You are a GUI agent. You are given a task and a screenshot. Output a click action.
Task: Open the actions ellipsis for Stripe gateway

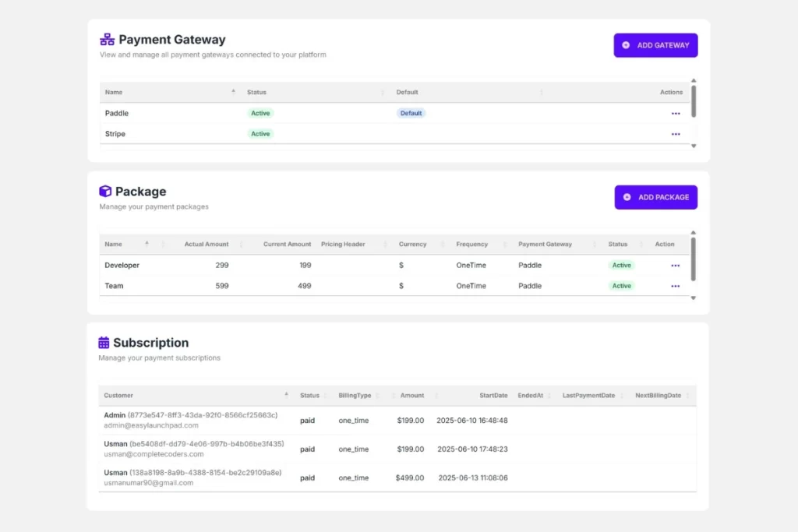tap(675, 133)
